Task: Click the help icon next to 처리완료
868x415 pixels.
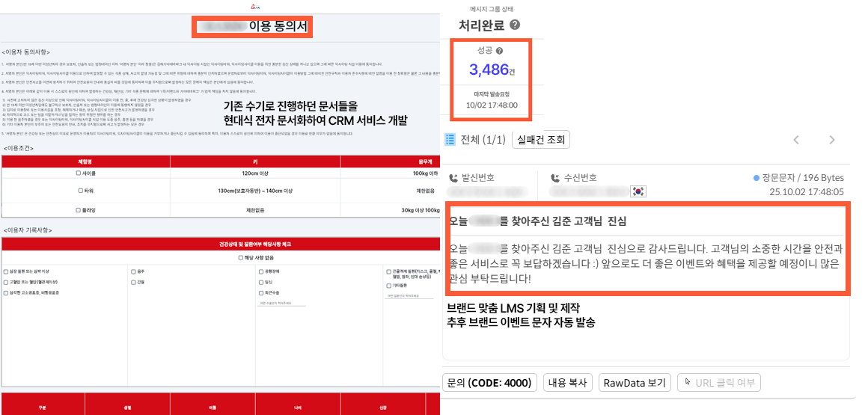Action: (x=515, y=25)
